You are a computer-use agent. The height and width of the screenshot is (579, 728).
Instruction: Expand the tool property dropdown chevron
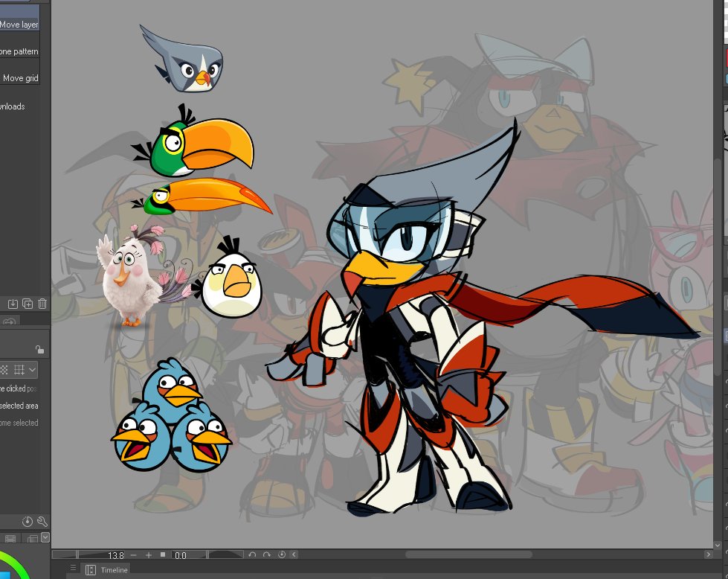[x=32, y=370]
